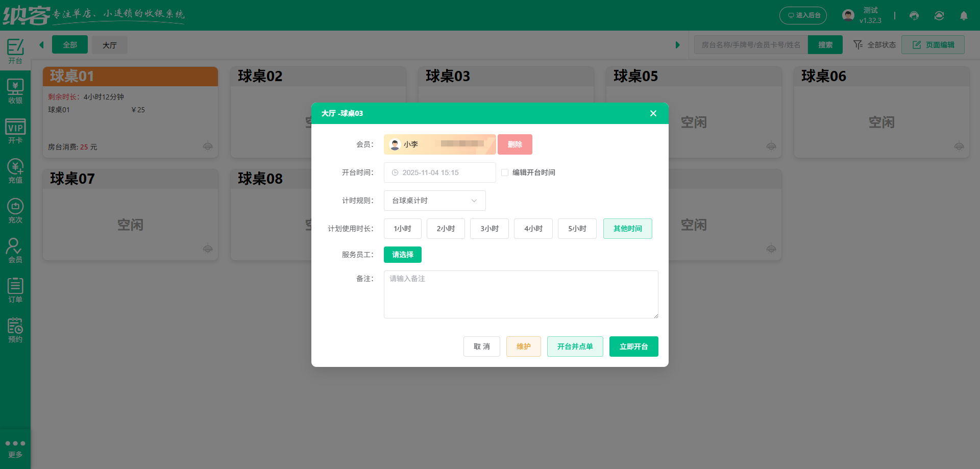Select the 全部 tab

(x=70, y=45)
